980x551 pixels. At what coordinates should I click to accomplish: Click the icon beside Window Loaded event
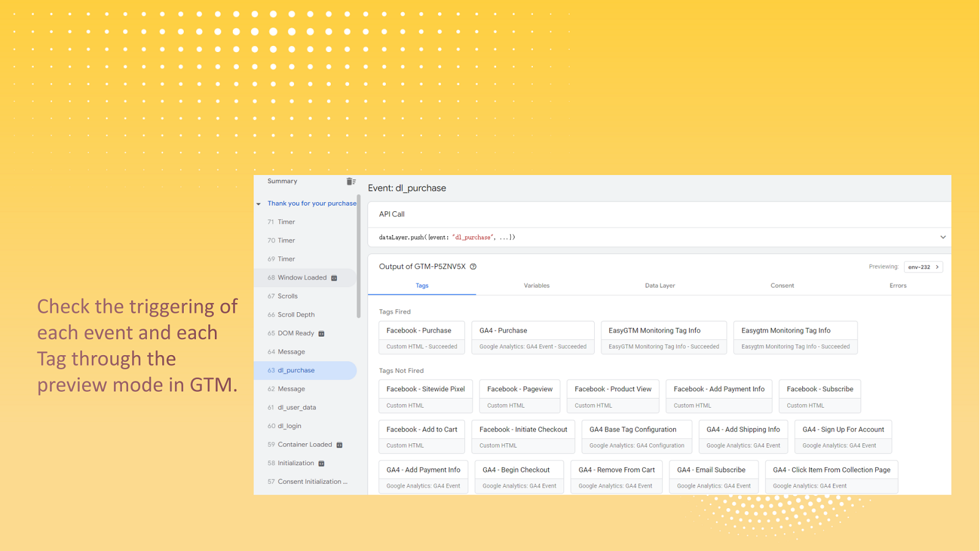point(334,278)
